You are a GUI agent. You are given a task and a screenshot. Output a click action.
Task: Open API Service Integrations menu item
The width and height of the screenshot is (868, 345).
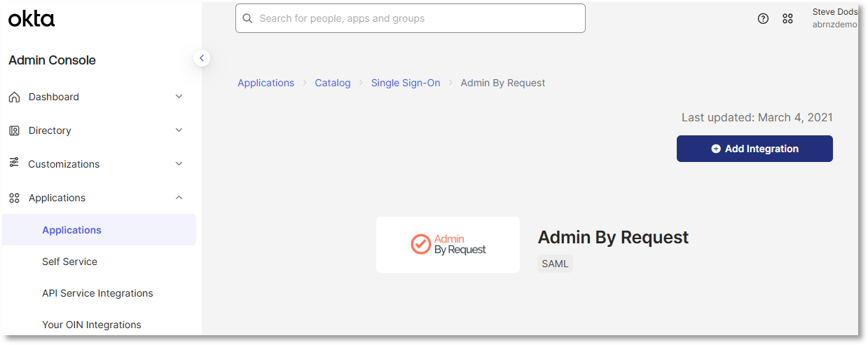pyautogui.click(x=99, y=293)
